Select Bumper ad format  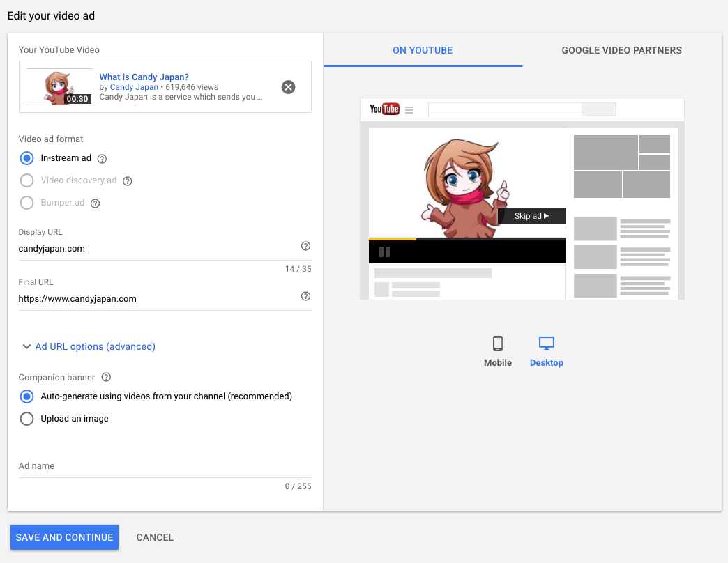click(x=27, y=203)
